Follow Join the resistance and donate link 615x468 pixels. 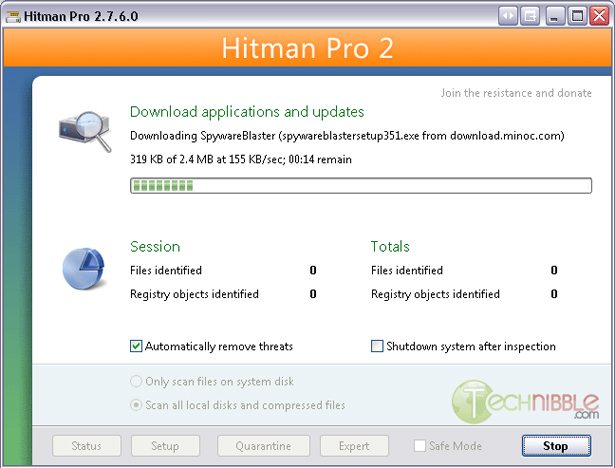516,93
